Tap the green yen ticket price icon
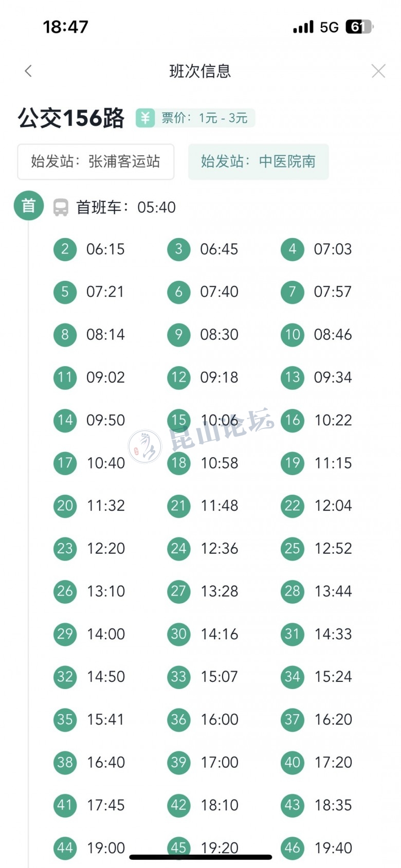The width and height of the screenshot is (401, 868). (145, 118)
